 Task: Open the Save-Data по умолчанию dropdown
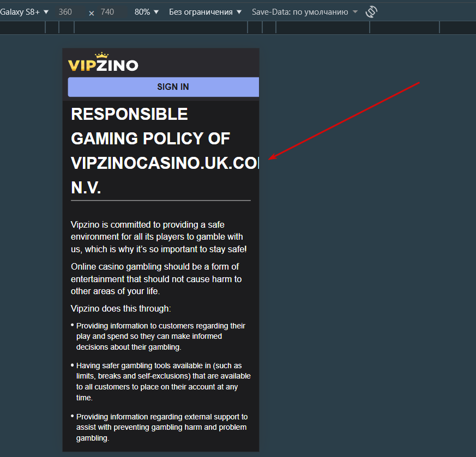305,12
